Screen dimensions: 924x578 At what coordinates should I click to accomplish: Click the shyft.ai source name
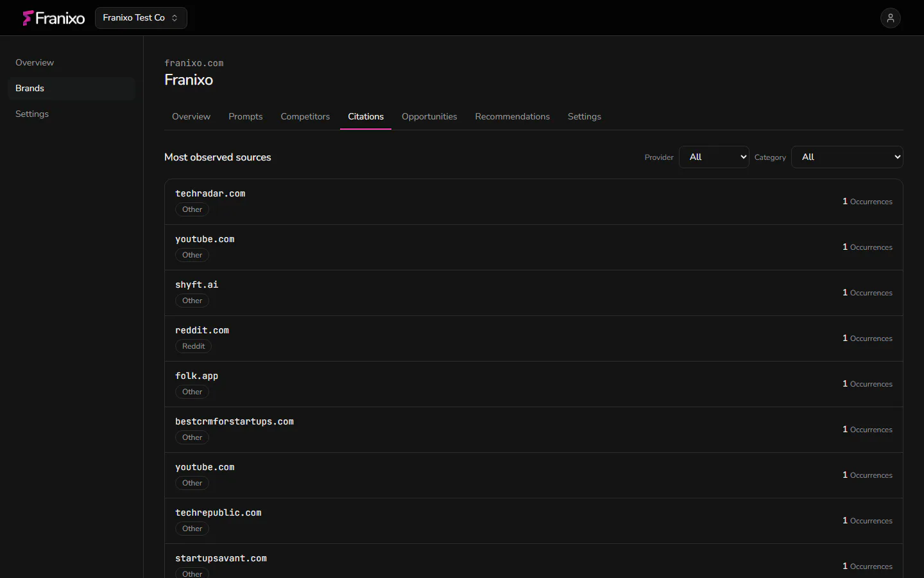[x=197, y=285]
